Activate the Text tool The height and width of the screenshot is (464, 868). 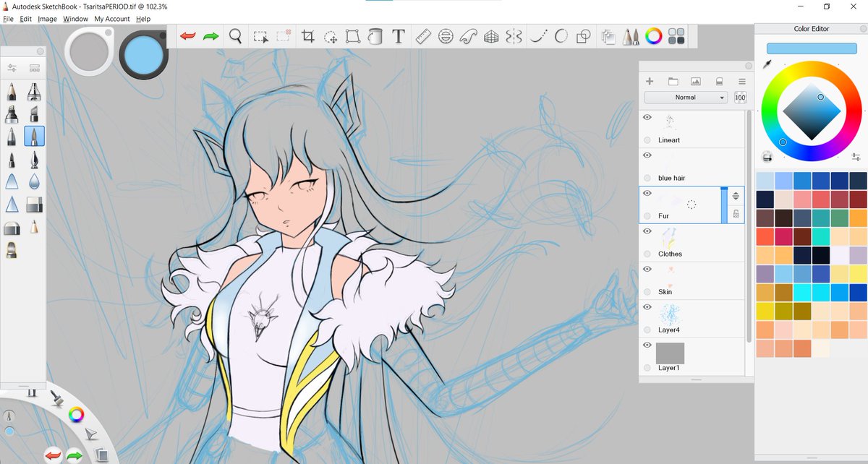pos(398,36)
